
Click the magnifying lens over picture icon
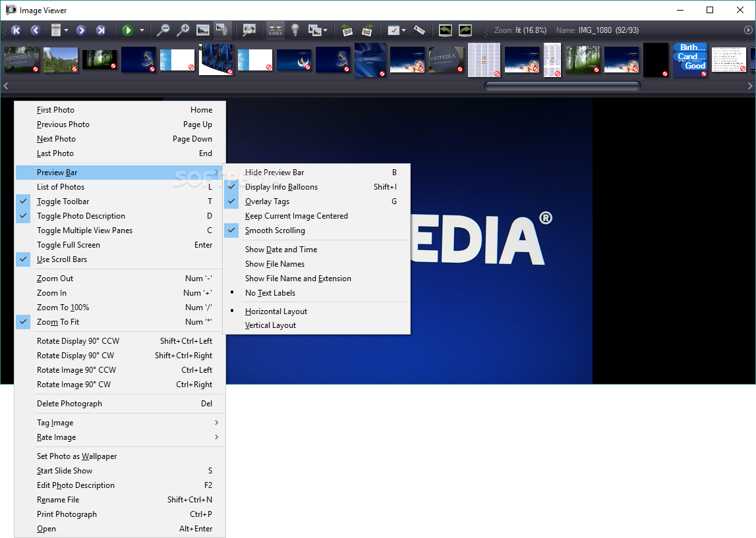tap(248, 30)
